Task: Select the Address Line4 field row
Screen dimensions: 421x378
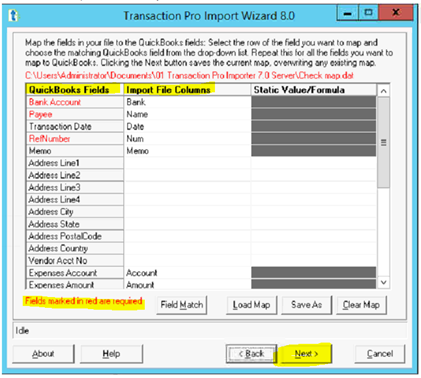Action: point(75,199)
